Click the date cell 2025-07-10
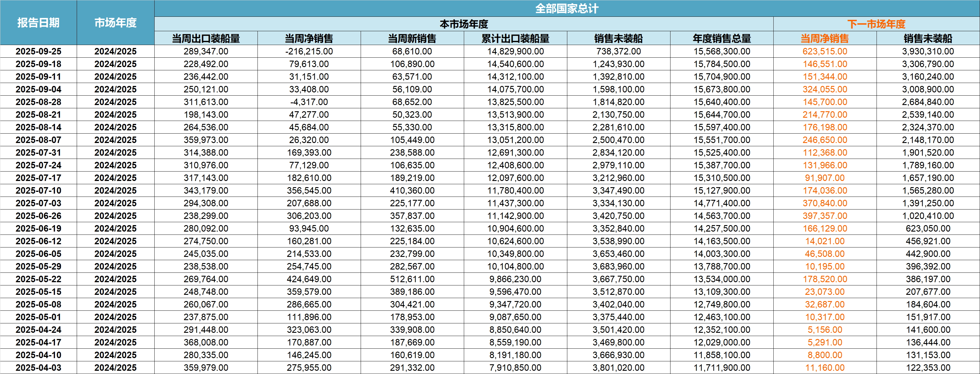This screenshot has width=980, height=374. point(39,190)
